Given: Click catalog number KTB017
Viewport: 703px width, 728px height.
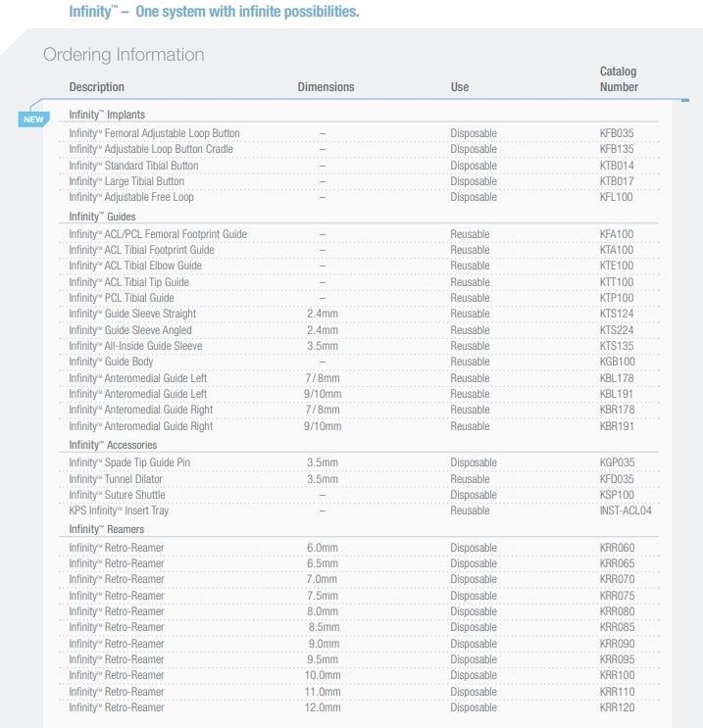Looking at the screenshot, I should (617, 181).
